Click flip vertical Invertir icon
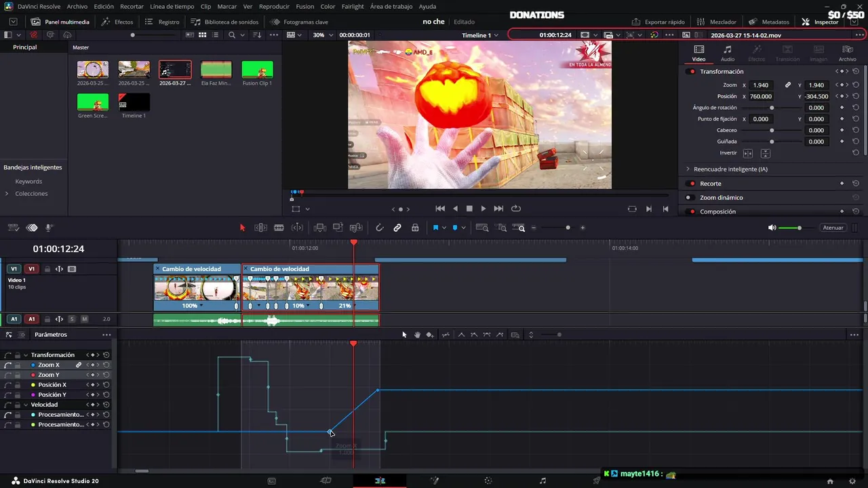 point(765,153)
